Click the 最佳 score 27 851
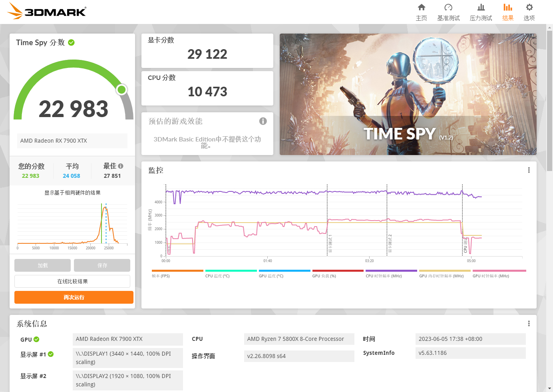Image resolution: width=553 pixels, height=392 pixels. point(112,176)
